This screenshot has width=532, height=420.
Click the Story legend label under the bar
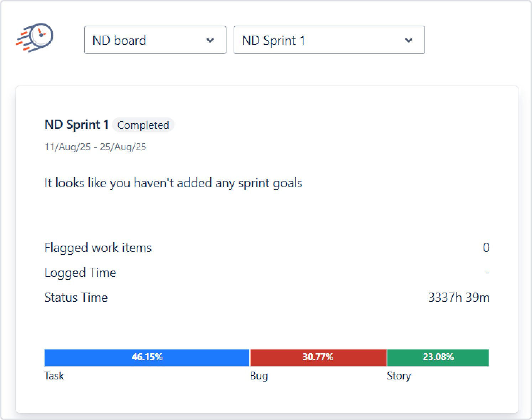coord(399,376)
